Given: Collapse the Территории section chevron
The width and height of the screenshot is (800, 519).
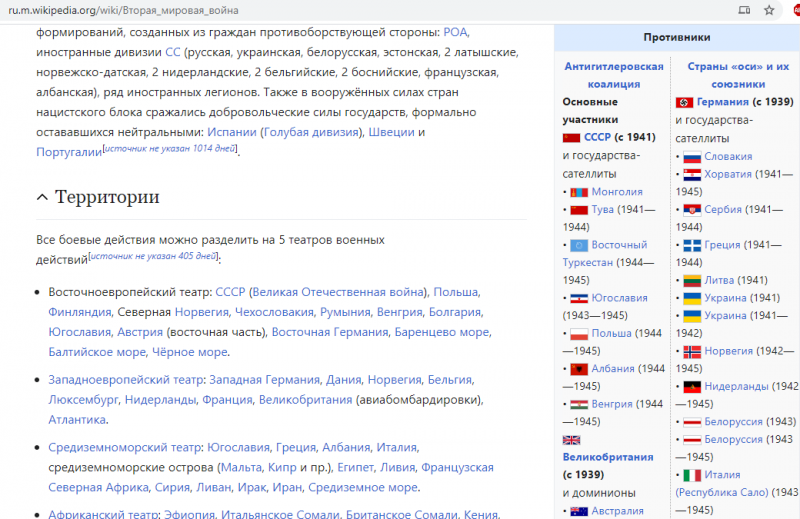Looking at the screenshot, I should pos(42,197).
